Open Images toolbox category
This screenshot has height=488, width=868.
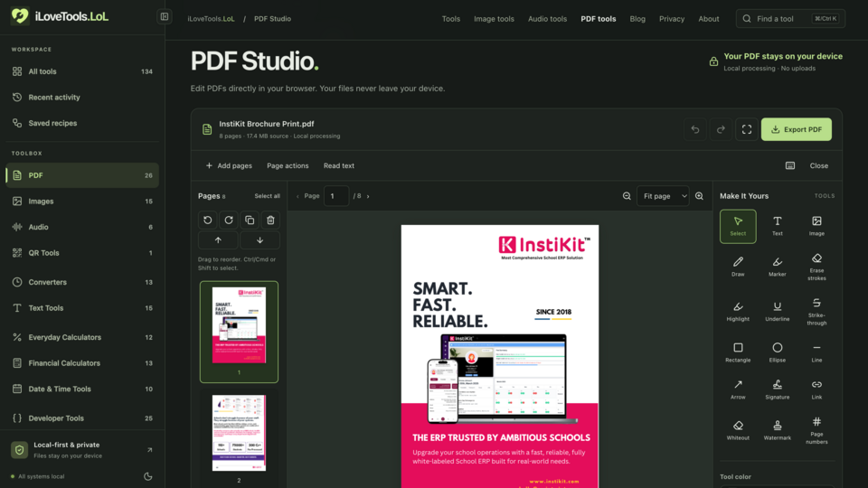[82, 202]
